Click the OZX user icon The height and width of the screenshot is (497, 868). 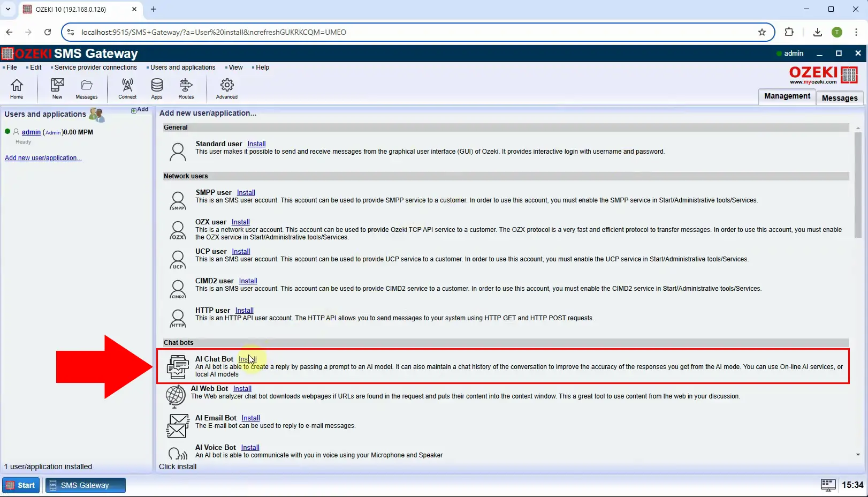(x=178, y=230)
